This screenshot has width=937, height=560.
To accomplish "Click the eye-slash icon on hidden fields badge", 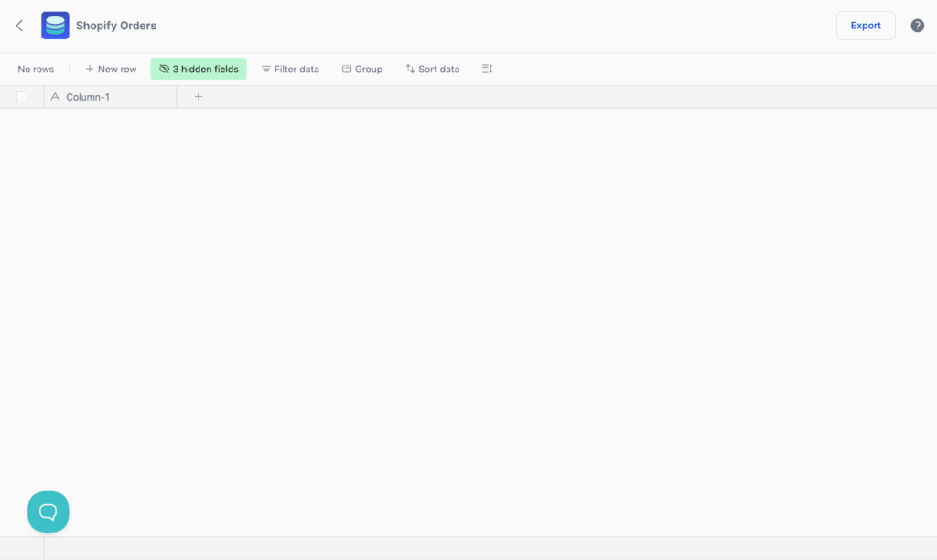I will [x=164, y=69].
